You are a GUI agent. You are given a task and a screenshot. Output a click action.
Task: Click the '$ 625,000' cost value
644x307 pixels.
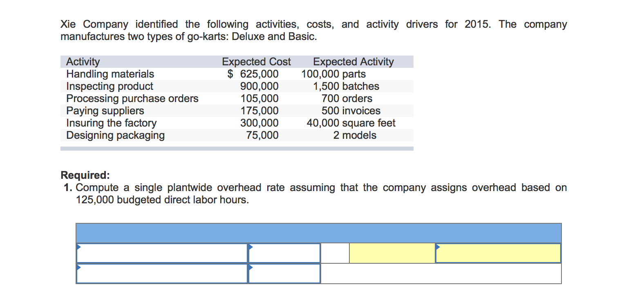tap(253, 74)
